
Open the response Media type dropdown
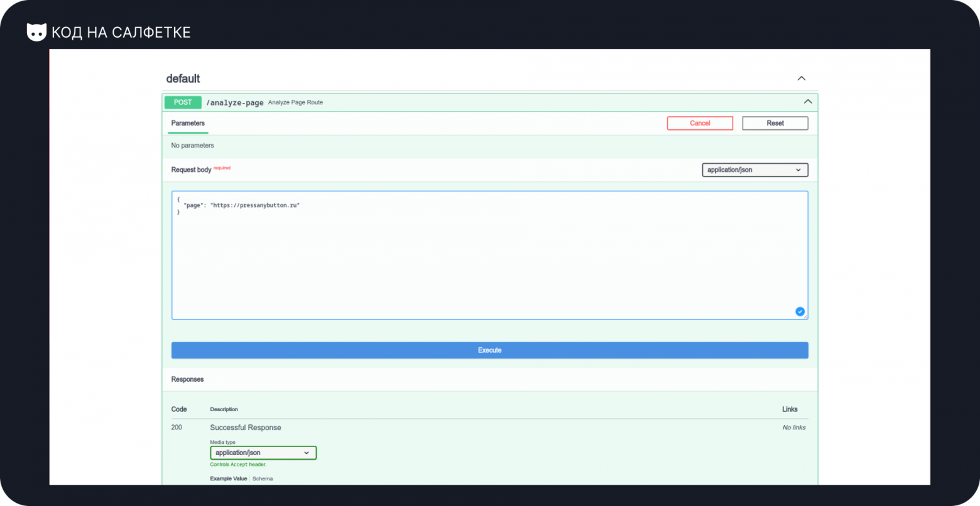click(x=263, y=453)
